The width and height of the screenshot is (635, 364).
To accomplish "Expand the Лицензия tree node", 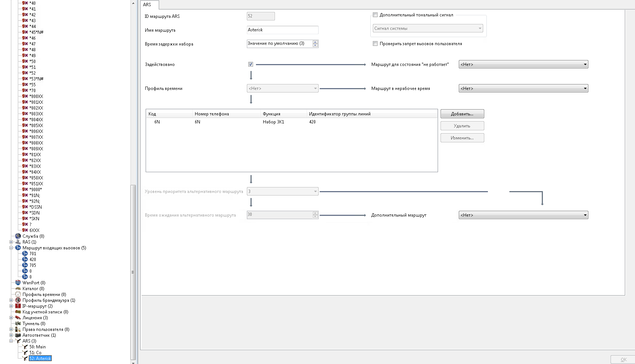I will (11, 317).
